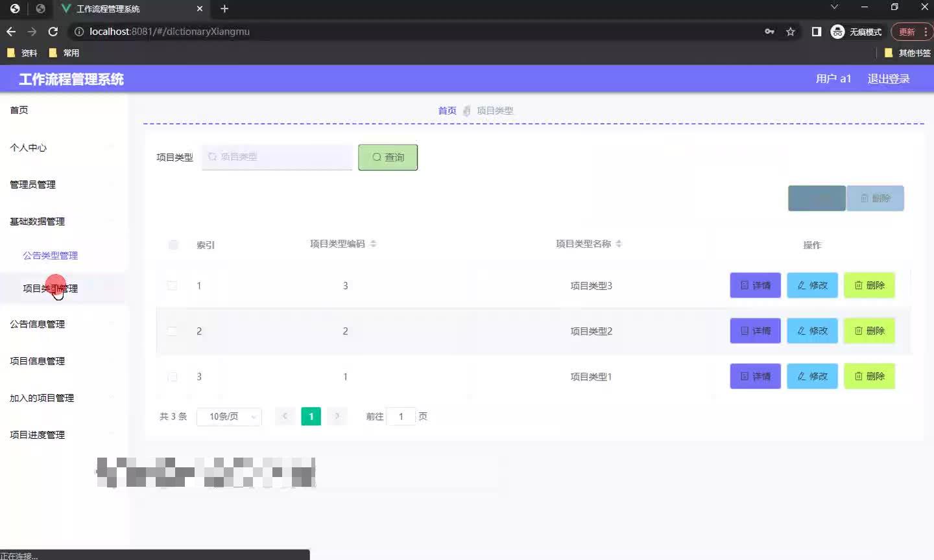
Task: Click 删除 for 项目类型3 row
Action: 869,285
